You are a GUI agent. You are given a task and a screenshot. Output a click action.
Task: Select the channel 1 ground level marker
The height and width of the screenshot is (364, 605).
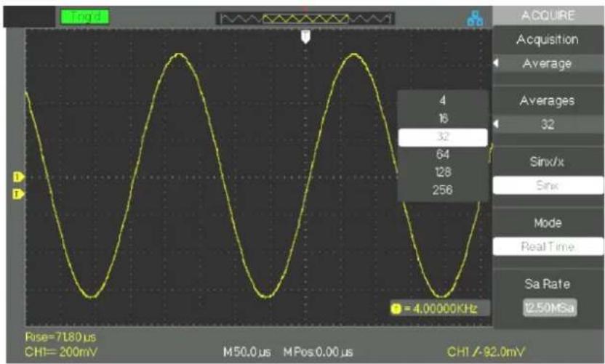pyautogui.click(x=18, y=177)
